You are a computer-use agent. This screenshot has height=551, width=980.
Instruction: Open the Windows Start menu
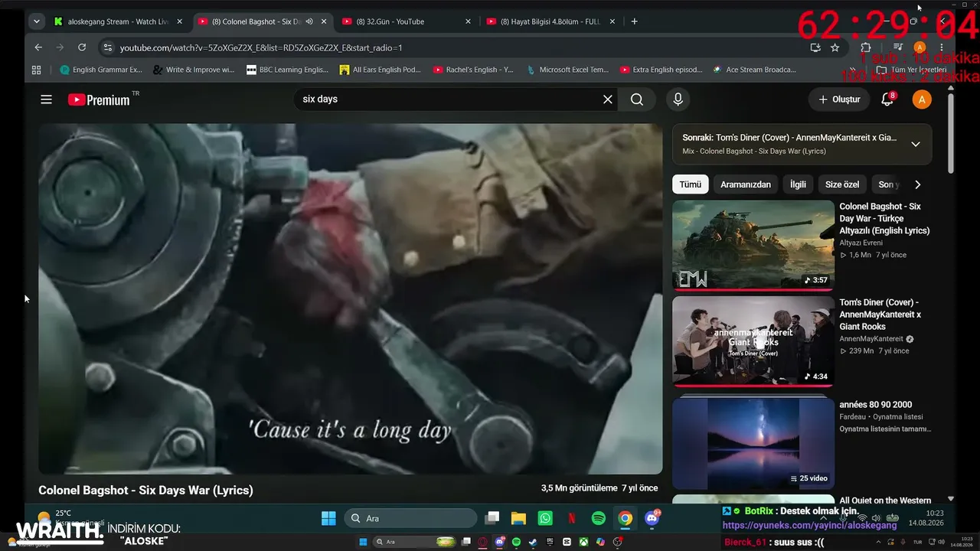328,518
